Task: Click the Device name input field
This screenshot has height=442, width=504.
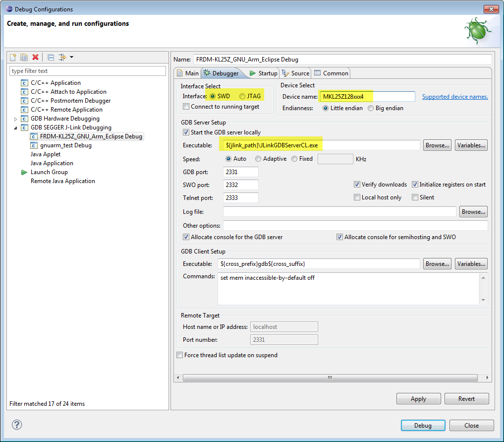Action: [367, 97]
